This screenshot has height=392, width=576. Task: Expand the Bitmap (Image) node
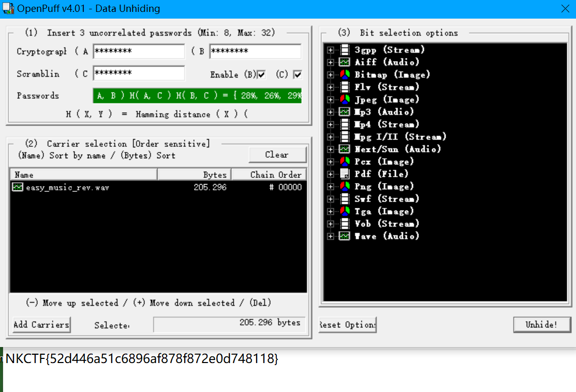pyautogui.click(x=331, y=75)
